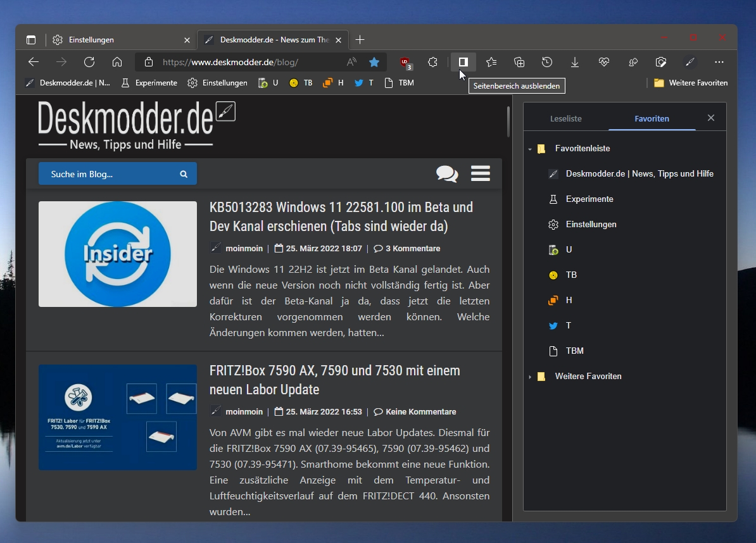Open the history clock icon
Image resolution: width=756 pixels, height=543 pixels.
(x=547, y=62)
